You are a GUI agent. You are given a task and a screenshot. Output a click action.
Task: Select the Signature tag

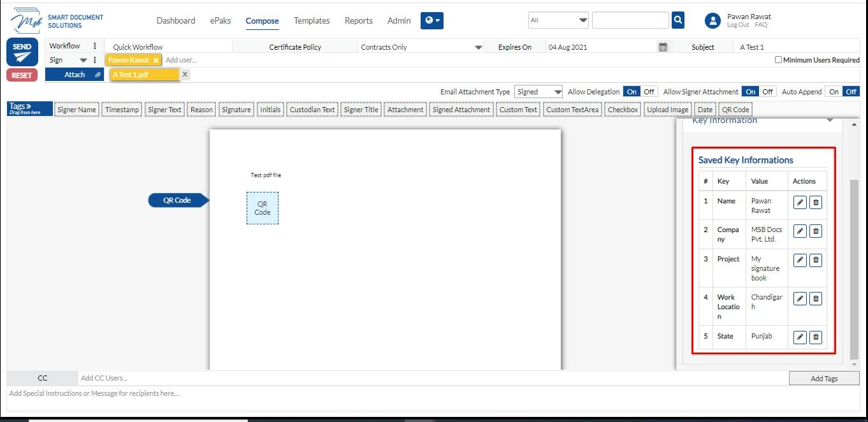tap(236, 110)
